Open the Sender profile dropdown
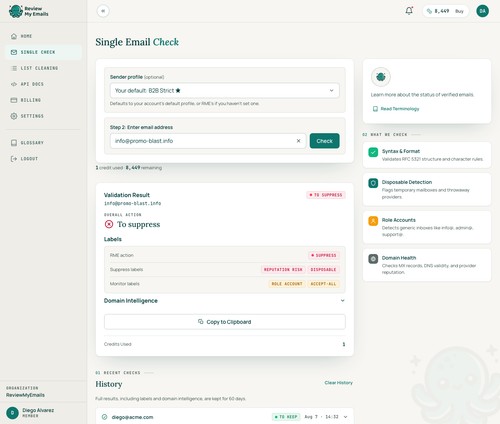500x424 pixels. 225,90
